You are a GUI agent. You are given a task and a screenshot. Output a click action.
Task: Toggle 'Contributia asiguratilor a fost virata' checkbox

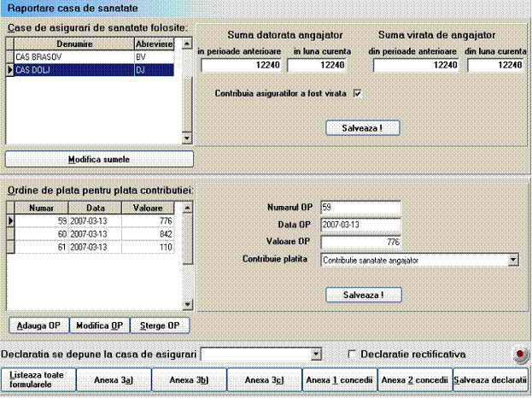(x=358, y=94)
